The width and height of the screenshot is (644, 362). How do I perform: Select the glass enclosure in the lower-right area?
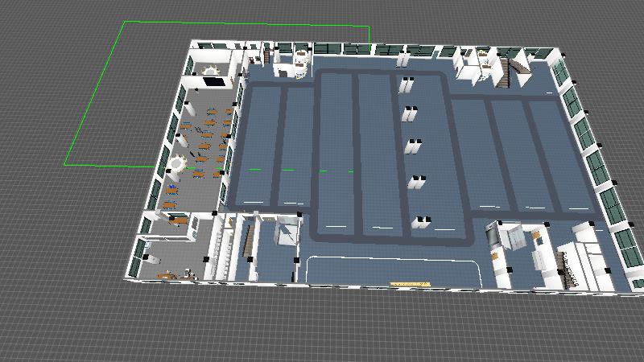click(x=510, y=236)
